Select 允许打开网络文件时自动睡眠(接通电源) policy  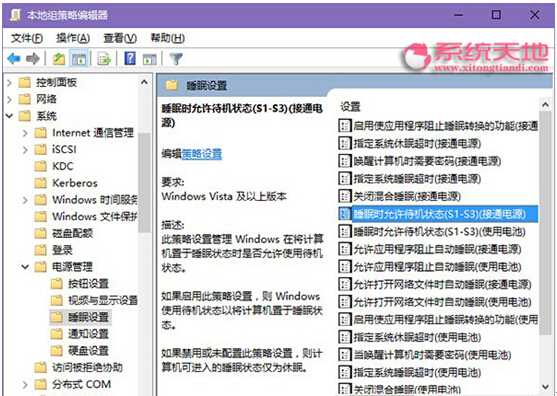pyautogui.click(x=442, y=284)
